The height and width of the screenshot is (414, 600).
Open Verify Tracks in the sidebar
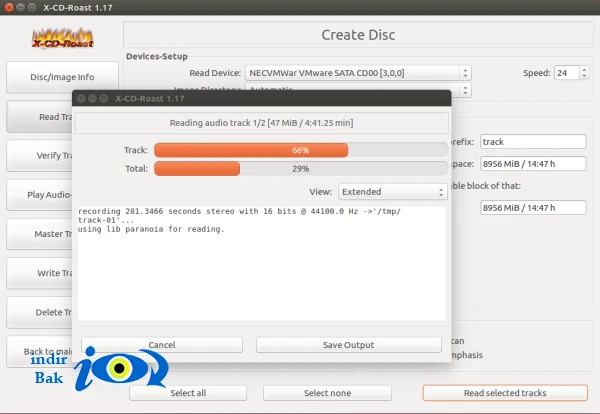(x=39, y=155)
